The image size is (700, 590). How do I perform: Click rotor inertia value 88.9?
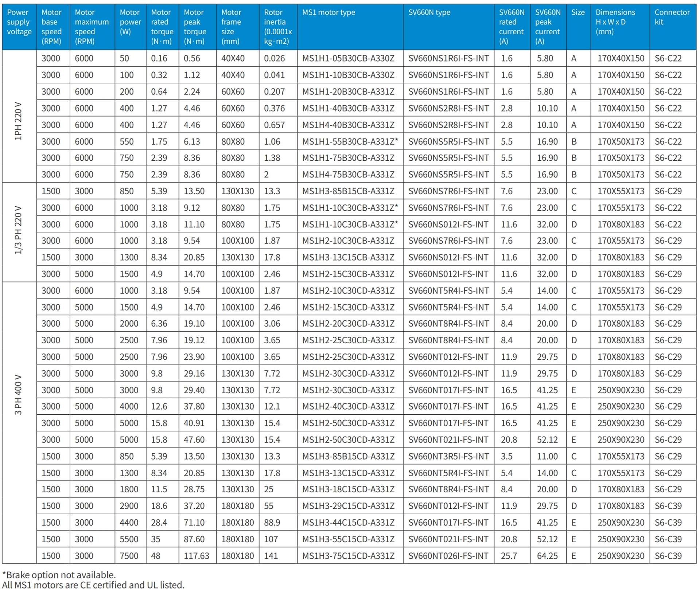pyautogui.click(x=272, y=523)
